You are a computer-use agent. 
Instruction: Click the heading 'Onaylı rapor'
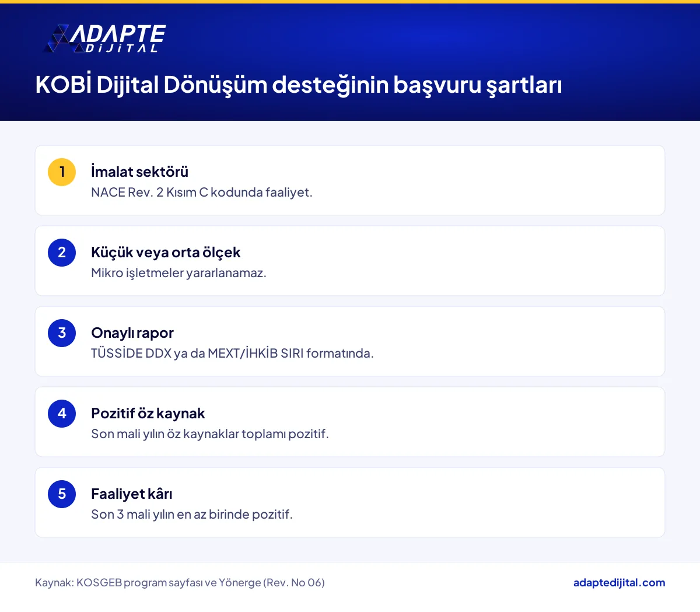click(132, 333)
